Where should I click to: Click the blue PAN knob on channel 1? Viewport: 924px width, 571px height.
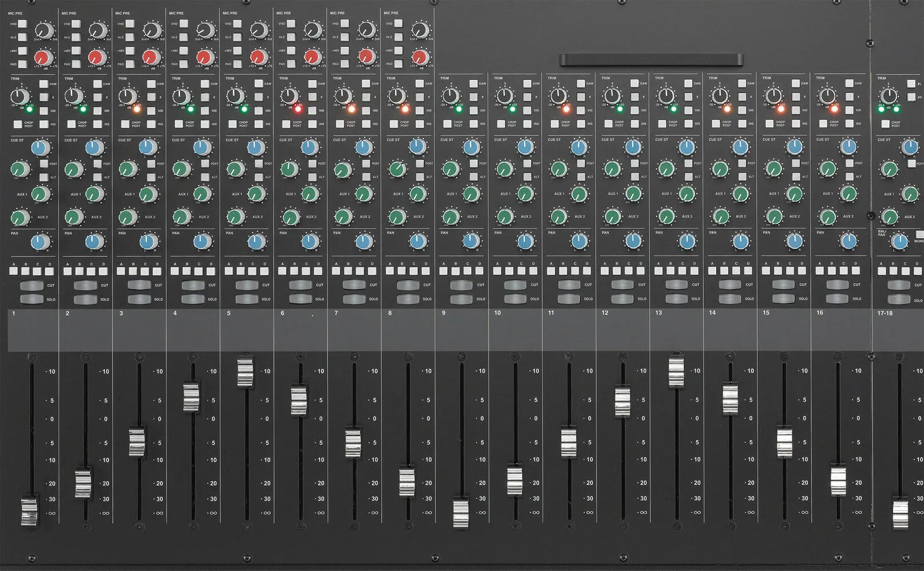[40, 242]
